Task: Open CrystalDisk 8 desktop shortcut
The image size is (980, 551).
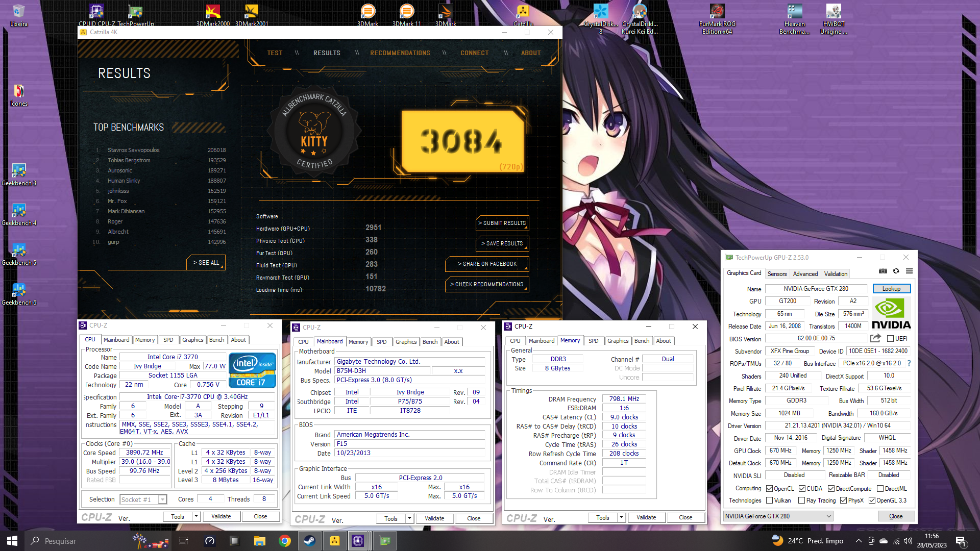Action: coord(601,19)
